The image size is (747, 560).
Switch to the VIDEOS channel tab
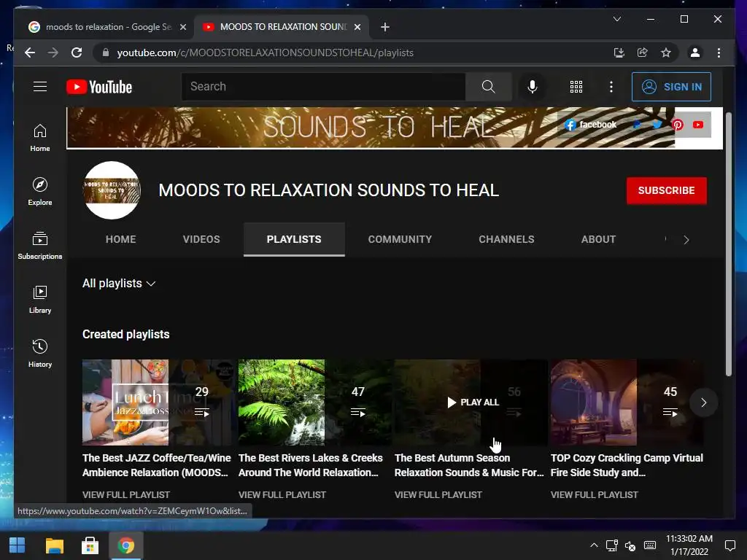click(x=201, y=239)
